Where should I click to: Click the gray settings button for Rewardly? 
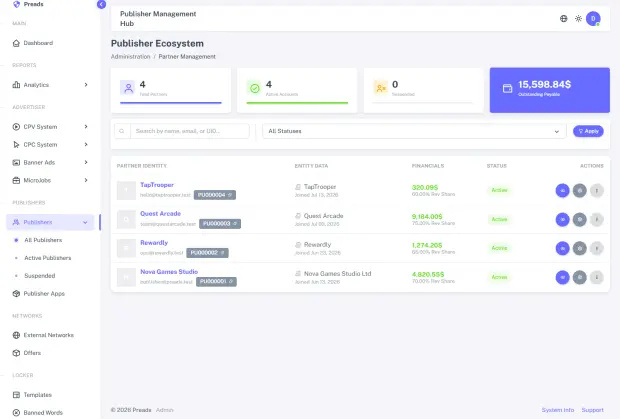[x=580, y=248]
